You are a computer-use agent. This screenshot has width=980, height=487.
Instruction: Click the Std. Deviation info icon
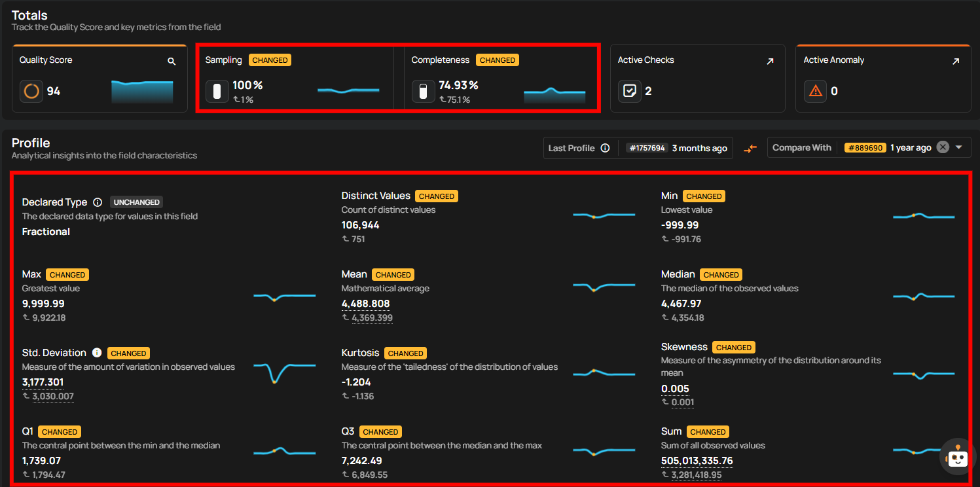97,353
